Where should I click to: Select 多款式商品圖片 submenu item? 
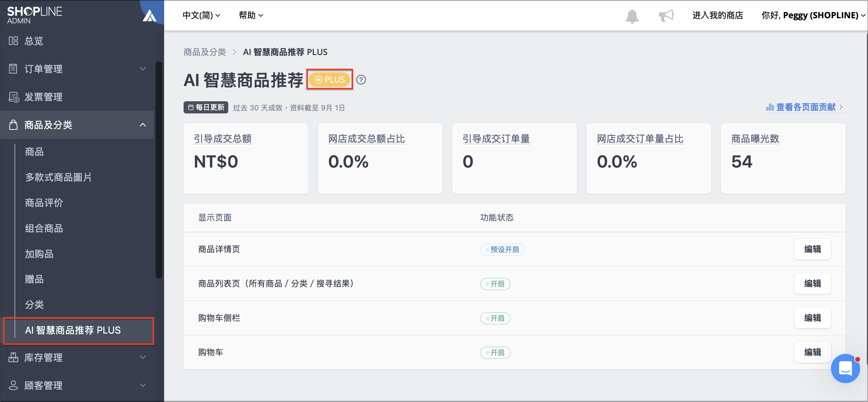click(58, 177)
